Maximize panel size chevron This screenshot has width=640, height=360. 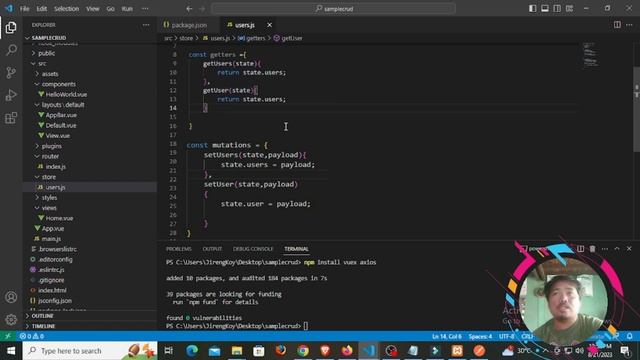click(617, 249)
